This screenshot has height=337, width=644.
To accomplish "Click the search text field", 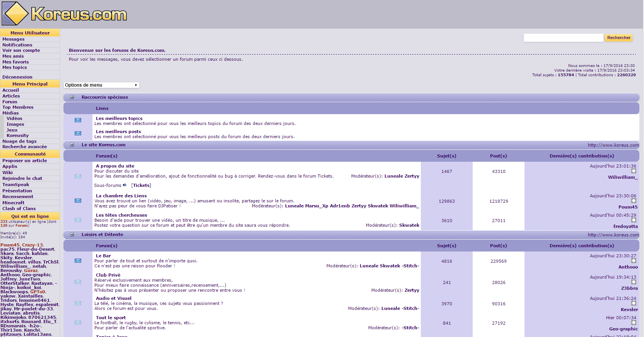I will click(563, 38).
